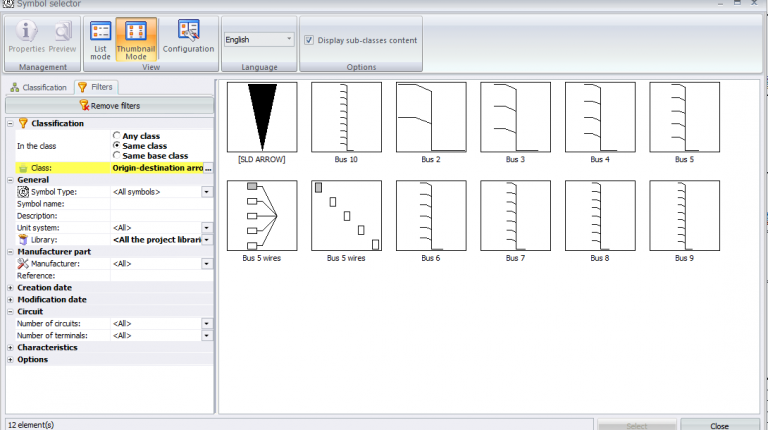768x430 pixels.
Task: Open the Unit system dropdown
Action: pos(207,228)
